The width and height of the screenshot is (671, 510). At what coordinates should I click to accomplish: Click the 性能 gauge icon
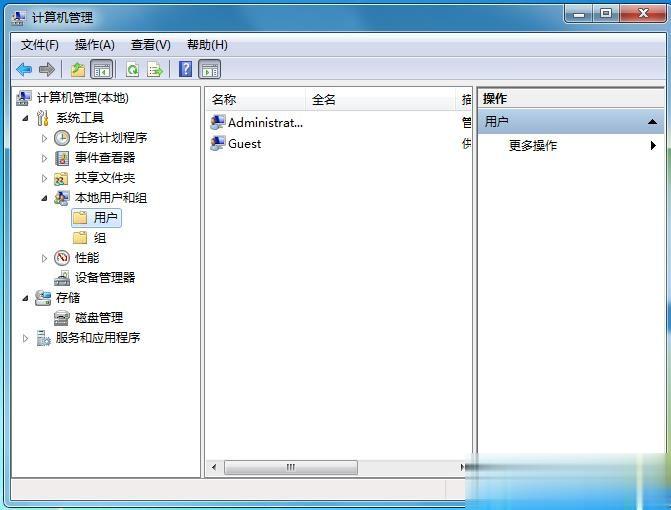(x=62, y=258)
